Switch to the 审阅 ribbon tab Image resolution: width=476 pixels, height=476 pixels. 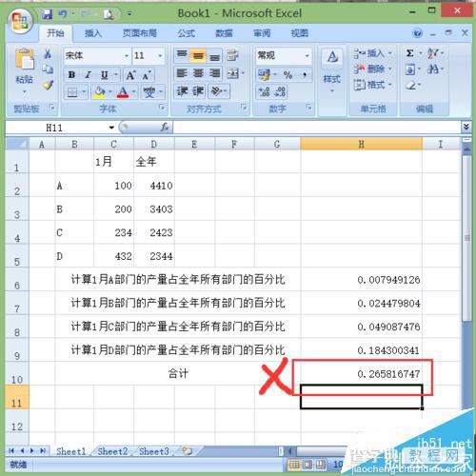(262, 33)
